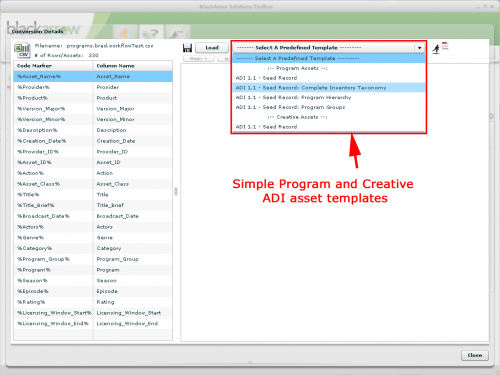Click the Close button

475,355
